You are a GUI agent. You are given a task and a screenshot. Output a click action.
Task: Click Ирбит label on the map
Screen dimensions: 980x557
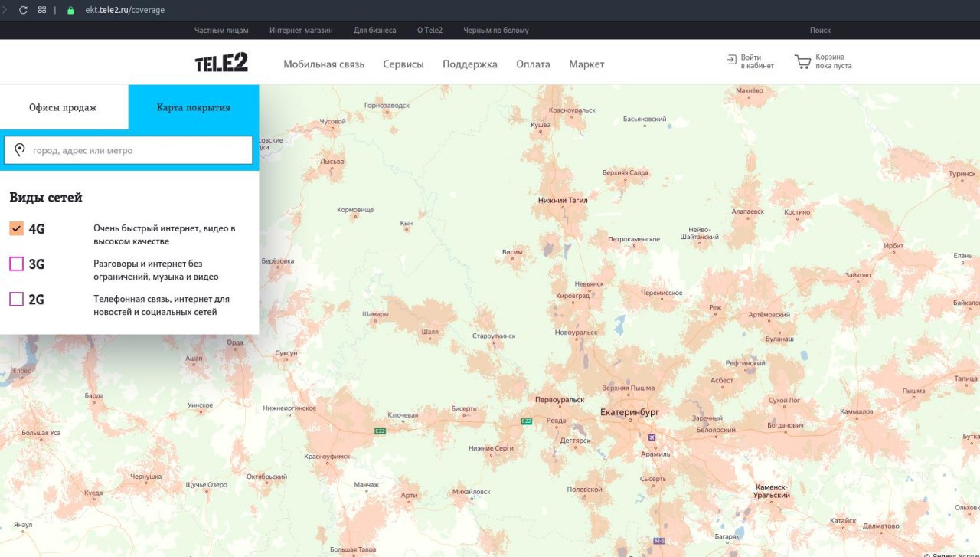893,246
